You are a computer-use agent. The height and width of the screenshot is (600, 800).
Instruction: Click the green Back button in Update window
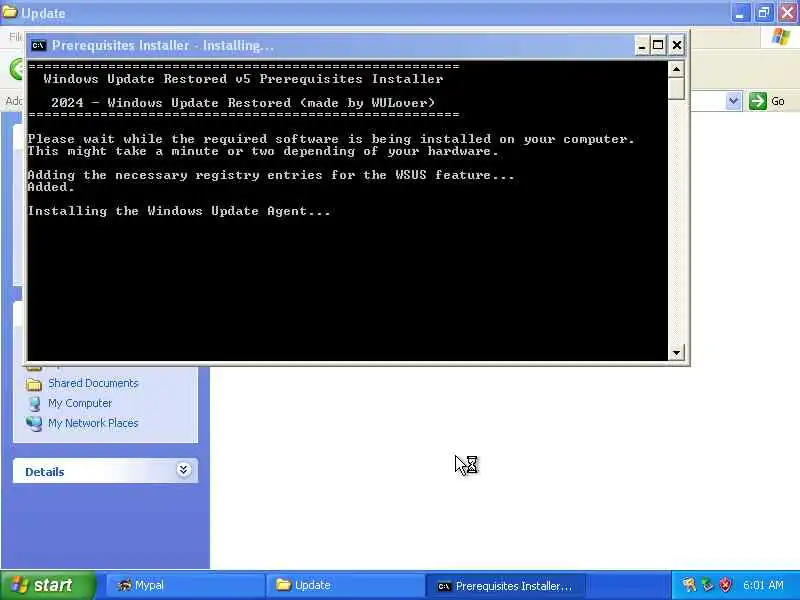(16, 69)
